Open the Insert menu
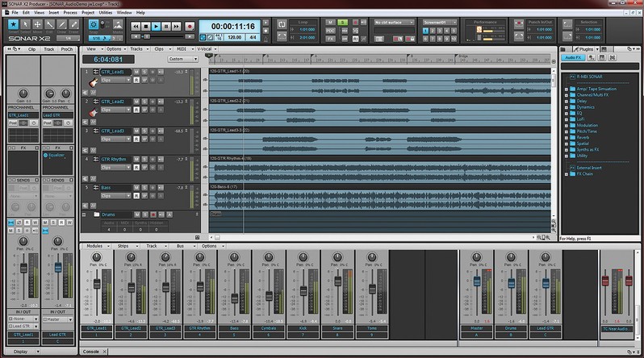The image size is (644, 358). [x=54, y=13]
